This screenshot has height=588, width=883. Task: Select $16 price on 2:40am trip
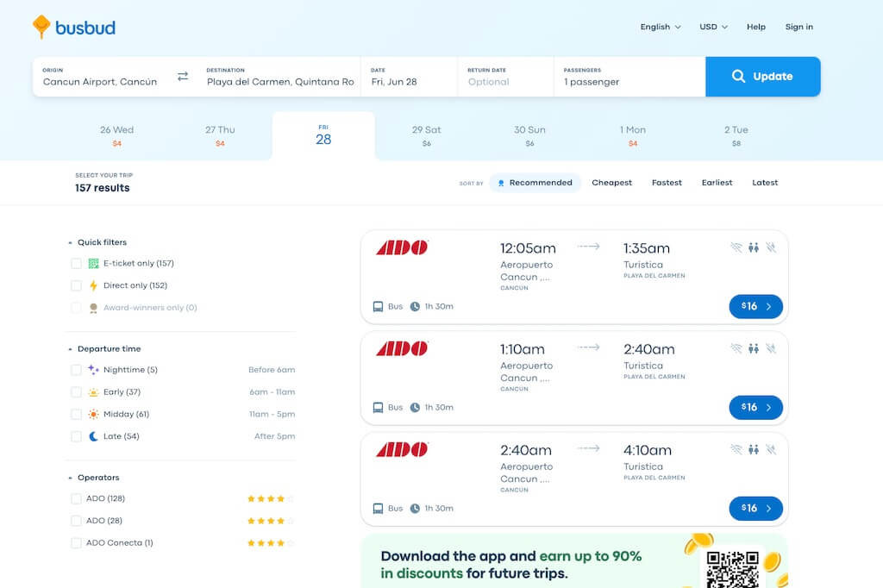(x=755, y=508)
